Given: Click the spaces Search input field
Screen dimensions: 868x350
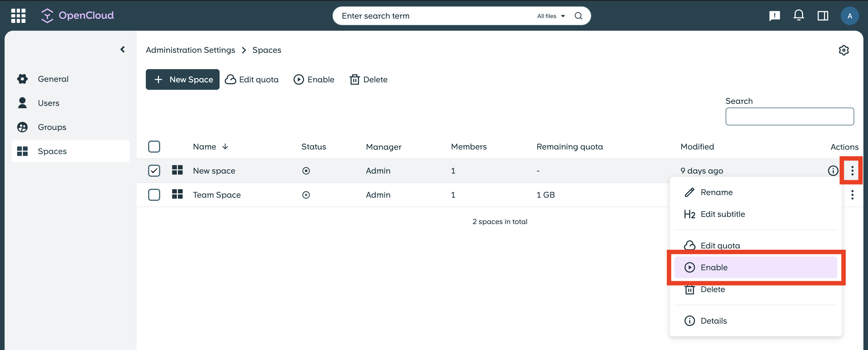Looking at the screenshot, I should pos(789,116).
